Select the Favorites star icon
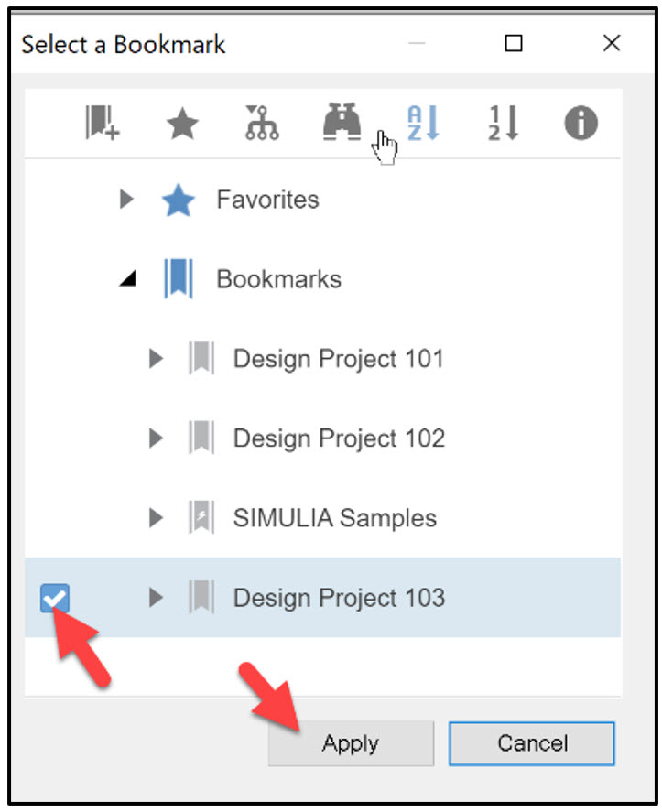Viewport: 662px width, 812px height. point(181,124)
